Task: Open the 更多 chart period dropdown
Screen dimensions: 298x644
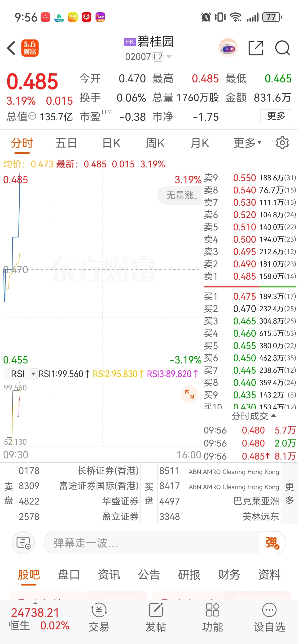Action: pyautogui.click(x=247, y=143)
